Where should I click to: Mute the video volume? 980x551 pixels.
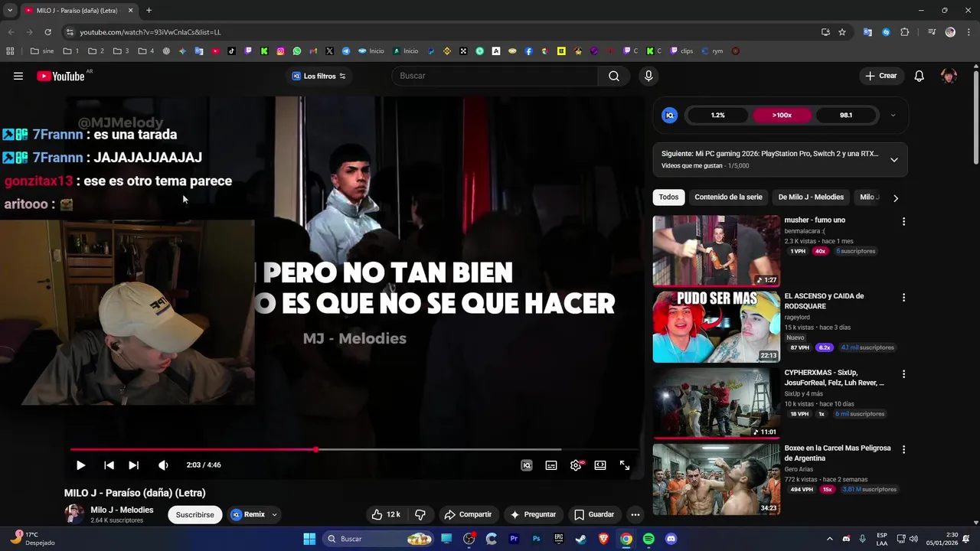coord(163,465)
